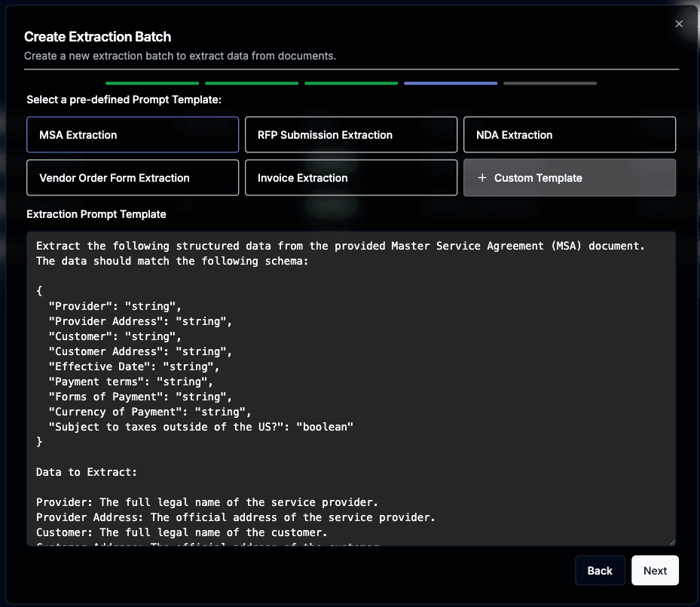Close the Create Extraction Batch dialog
This screenshot has width=700, height=607.
(679, 23)
